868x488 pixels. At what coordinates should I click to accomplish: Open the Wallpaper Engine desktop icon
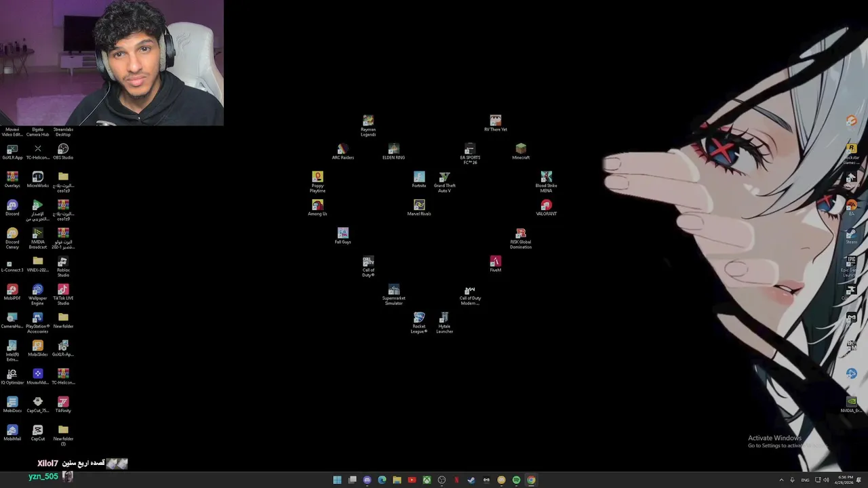point(38,295)
